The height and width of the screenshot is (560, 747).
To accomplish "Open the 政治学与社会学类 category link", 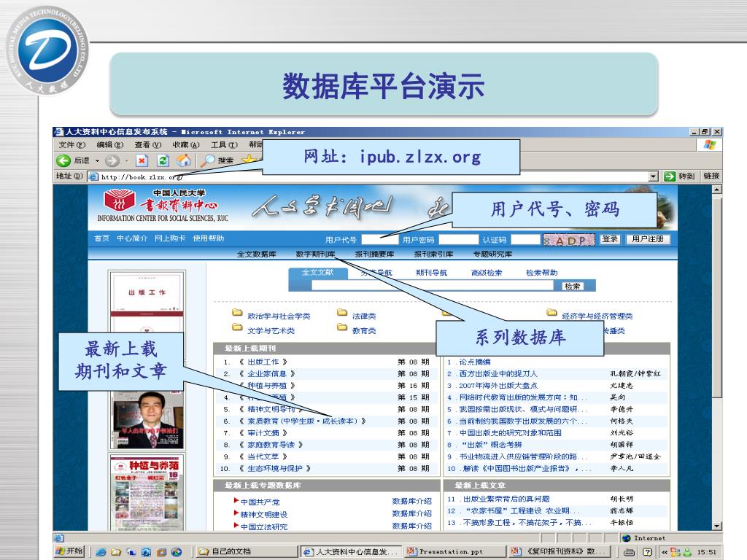I will 279,316.
